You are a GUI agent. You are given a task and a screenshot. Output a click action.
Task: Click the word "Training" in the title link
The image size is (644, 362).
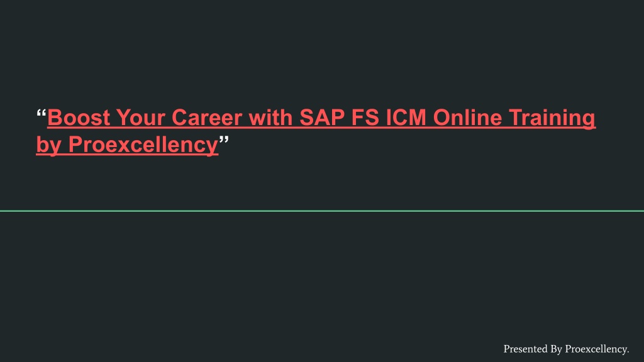point(552,118)
